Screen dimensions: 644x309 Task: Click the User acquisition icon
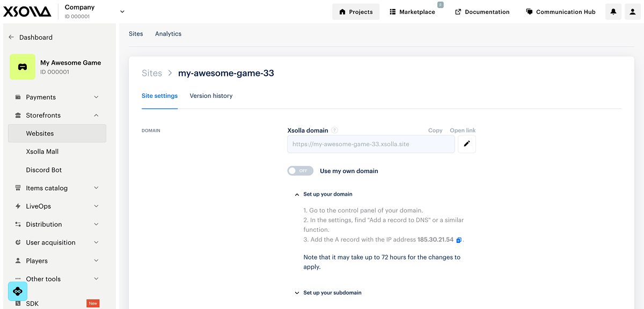[x=18, y=243]
